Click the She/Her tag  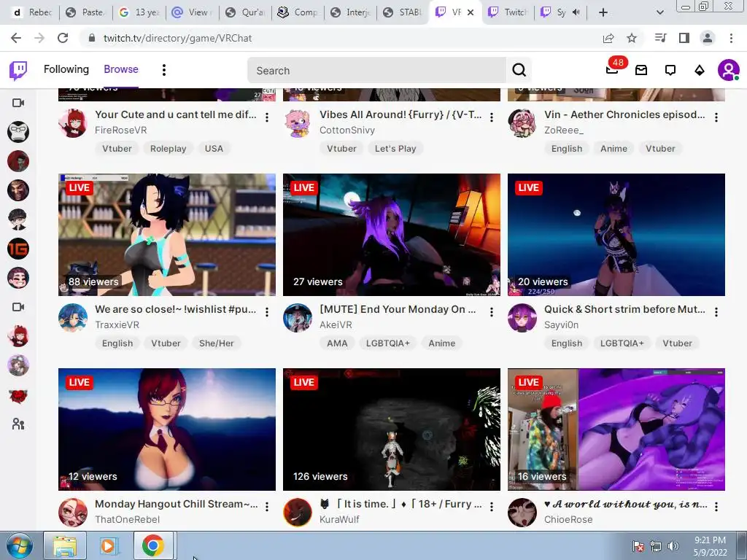[216, 343]
